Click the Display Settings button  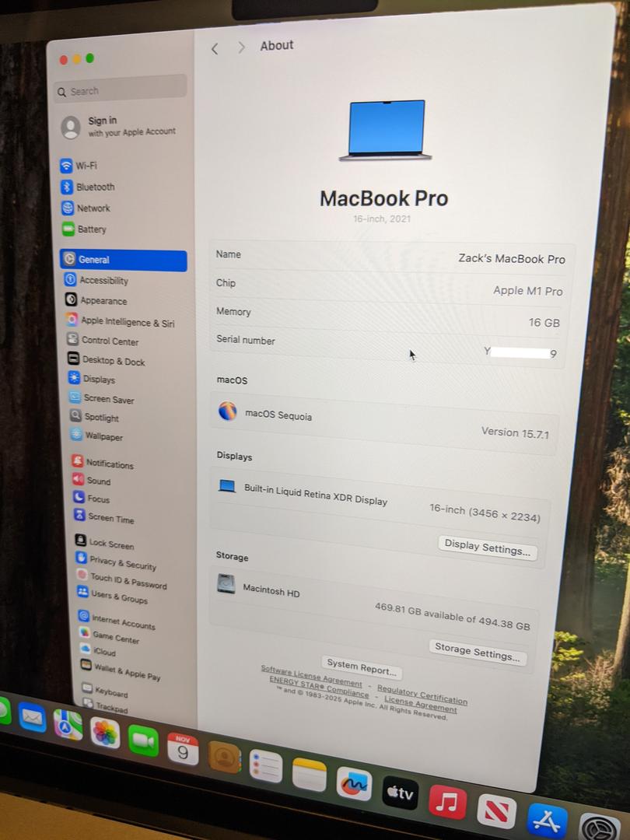point(488,548)
